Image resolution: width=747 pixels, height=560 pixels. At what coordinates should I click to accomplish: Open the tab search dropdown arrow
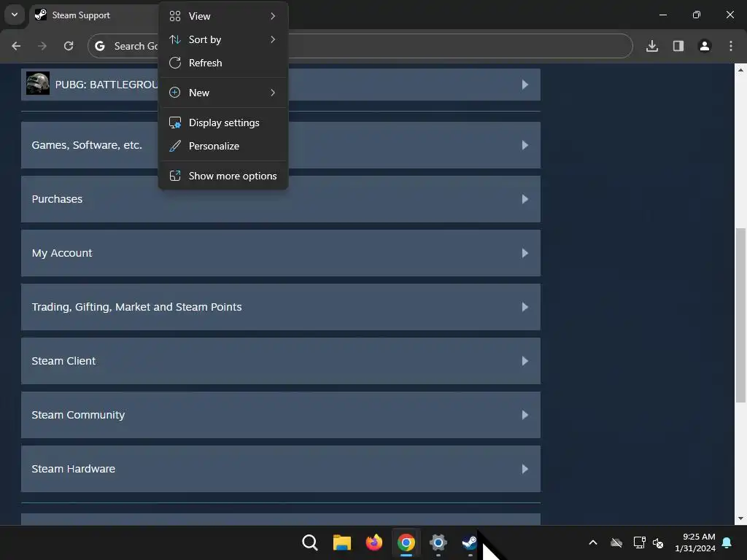click(x=15, y=15)
